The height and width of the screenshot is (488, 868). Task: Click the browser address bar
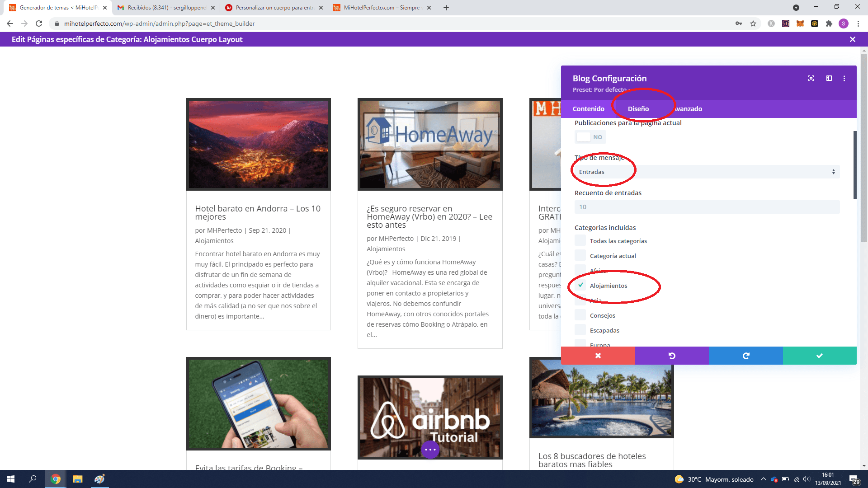point(389,23)
